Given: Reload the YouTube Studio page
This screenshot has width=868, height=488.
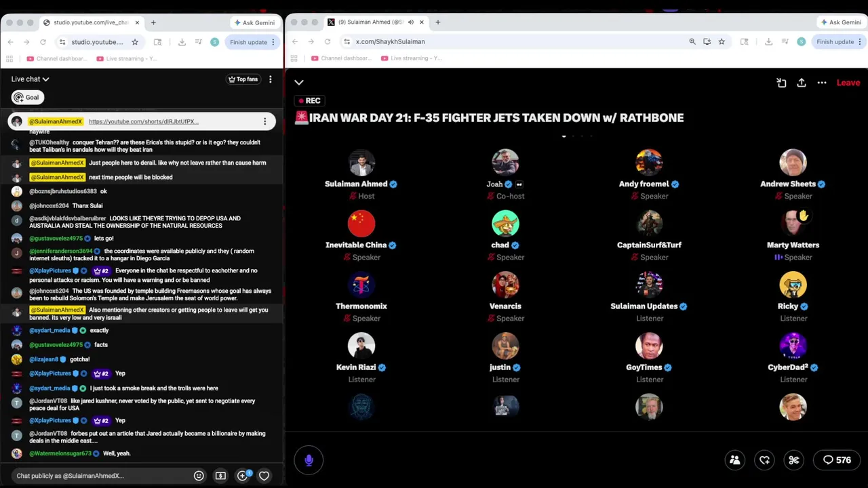Looking at the screenshot, I should pyautogui.click(x=43, y=42).
